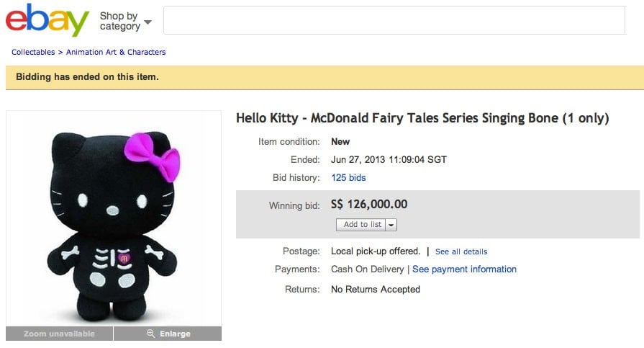This screenshot has width=644, height=348.
Task: Click the Zoom unavailable label
Action: (x=59, y=334)
